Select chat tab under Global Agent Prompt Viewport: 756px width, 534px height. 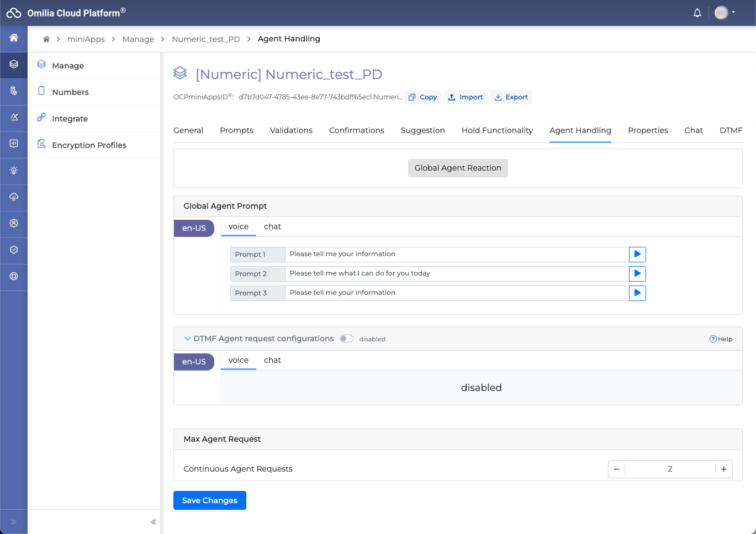click(272, 226)
